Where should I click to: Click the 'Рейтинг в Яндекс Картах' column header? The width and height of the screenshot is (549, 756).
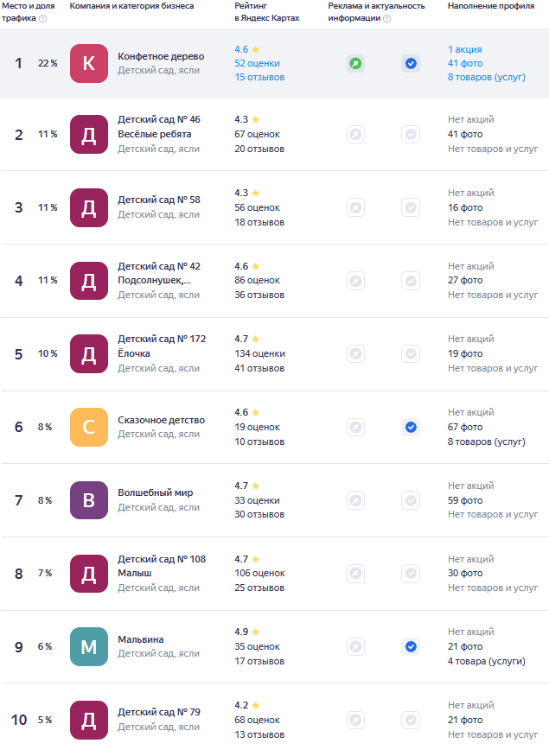click(x=267, y=12)
